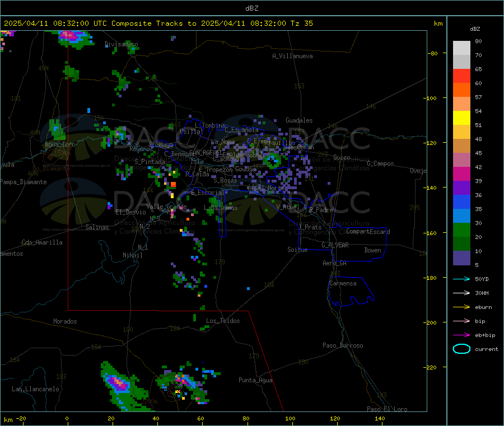504x426 pixels.
Task: Click the 'Salinas' map label
Action: pos(97,227)
